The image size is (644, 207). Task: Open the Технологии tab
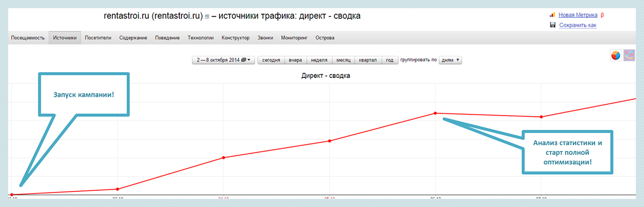(201, 38)
